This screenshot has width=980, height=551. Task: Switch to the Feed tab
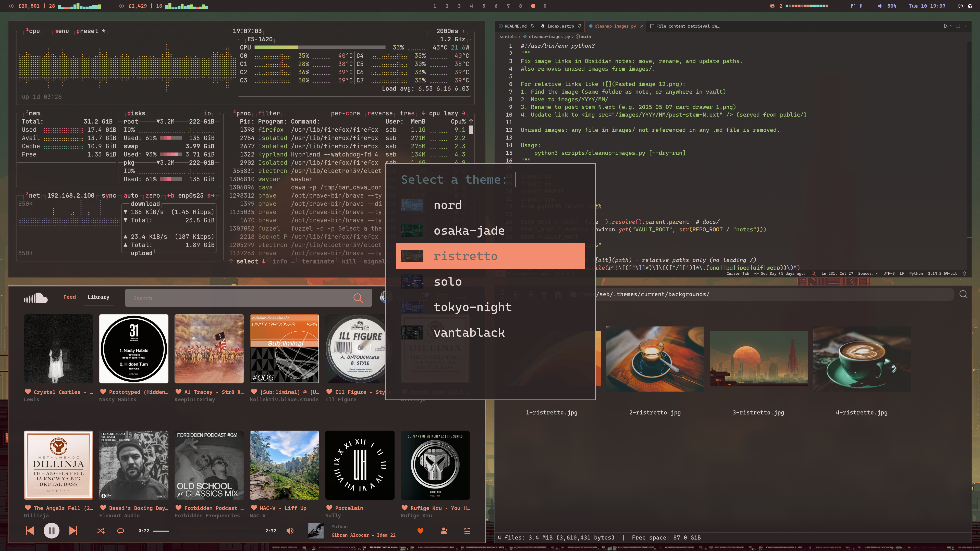click(69, 297)
